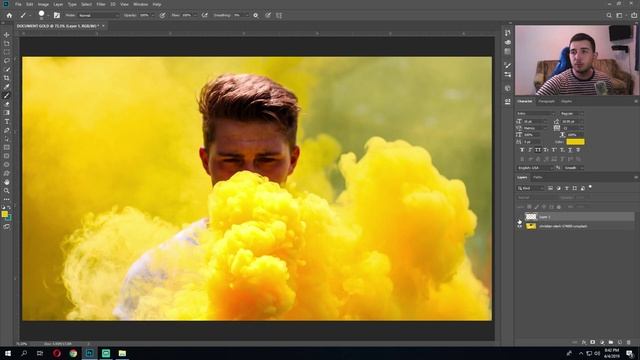Open the anti-aliasing method dropdown
This screenshot has width=640, height=360.
(573, 168)
